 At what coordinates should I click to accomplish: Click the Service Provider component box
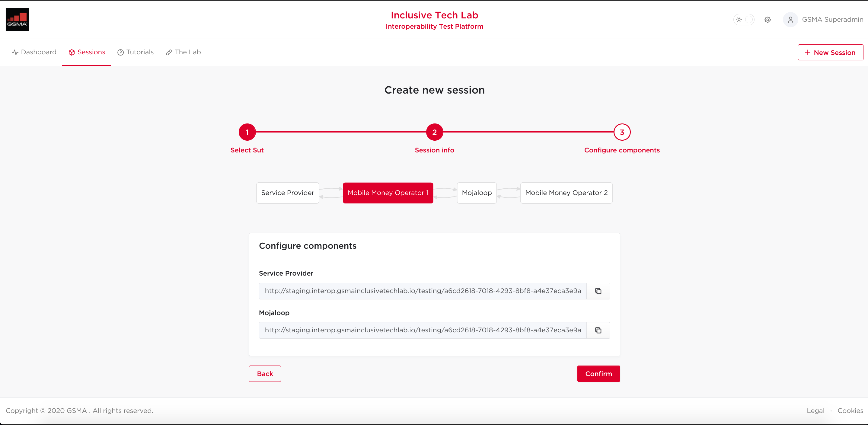point(287,193)
